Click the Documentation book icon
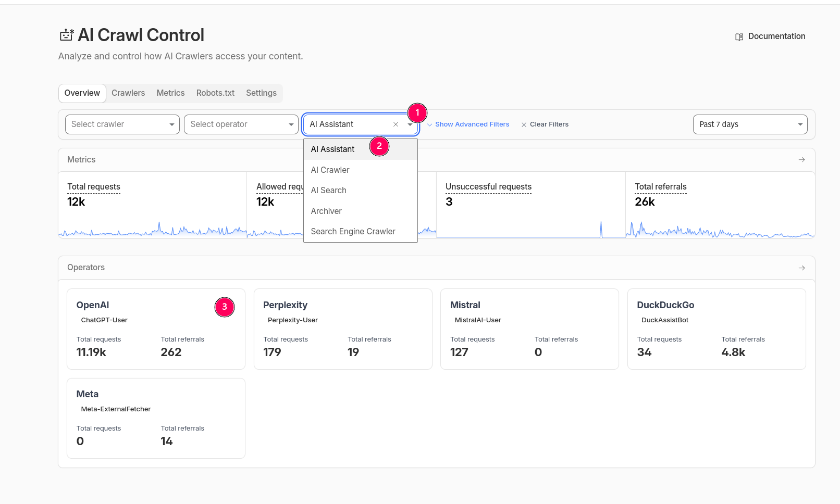Viewport: 840px width, 504px height. [x=739, y=36]
